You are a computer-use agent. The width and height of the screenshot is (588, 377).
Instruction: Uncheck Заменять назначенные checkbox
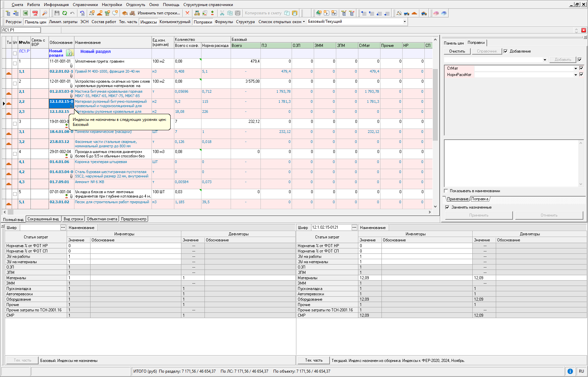pyautogui.click(x=447, y=207)
